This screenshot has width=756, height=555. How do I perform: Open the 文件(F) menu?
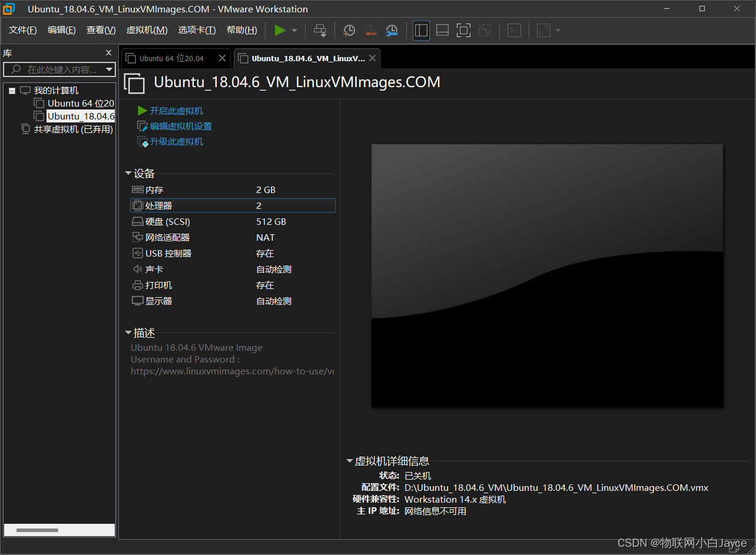pyautogui.click(x=23, y=30)
